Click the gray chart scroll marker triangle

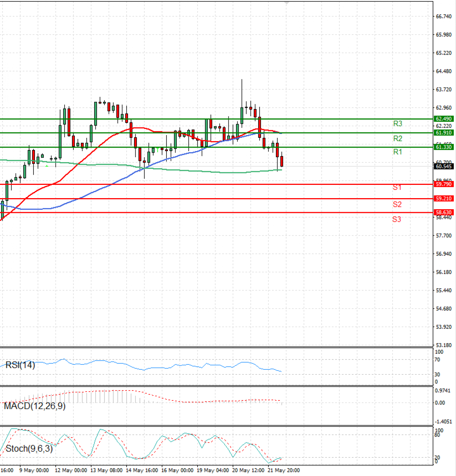click(x=287, y=3)
